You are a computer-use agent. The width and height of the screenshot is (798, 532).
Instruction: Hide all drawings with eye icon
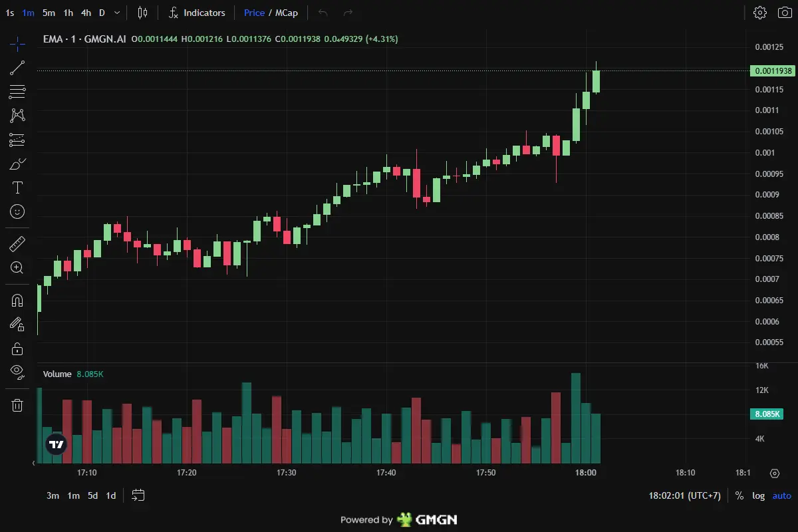point(17,372)
